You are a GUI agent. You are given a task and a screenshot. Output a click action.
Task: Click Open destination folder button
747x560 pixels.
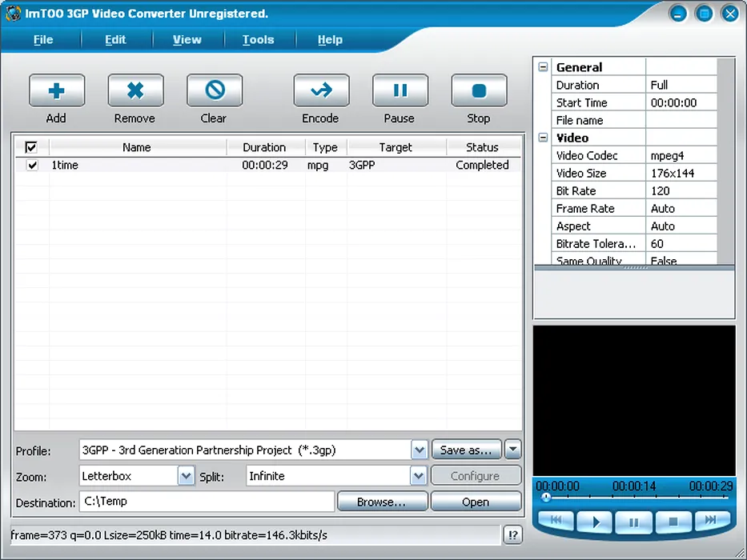coord(476,502)
